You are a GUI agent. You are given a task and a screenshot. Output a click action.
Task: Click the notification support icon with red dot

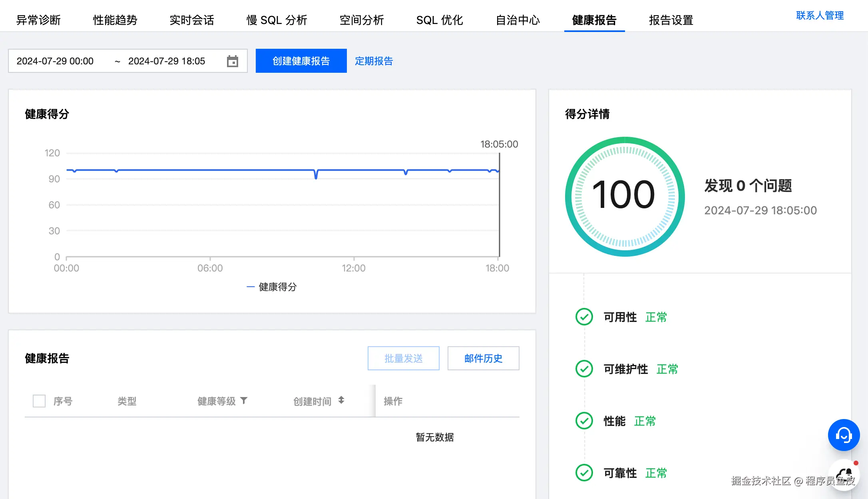pyautogui.click(x=844, y=474)
